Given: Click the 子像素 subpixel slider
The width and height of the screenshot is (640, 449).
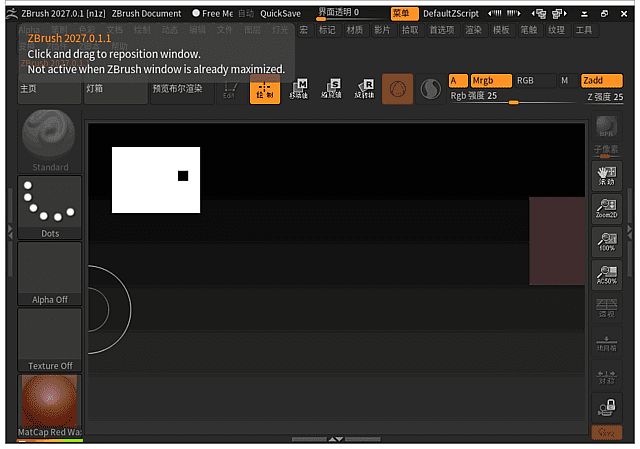Looking at the screenshot, I should [x=607, y=151].
